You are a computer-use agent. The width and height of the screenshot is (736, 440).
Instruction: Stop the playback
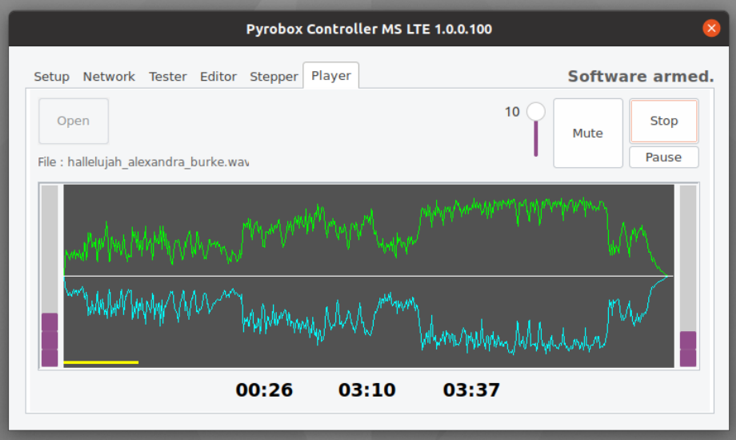(x=664, y=121)
